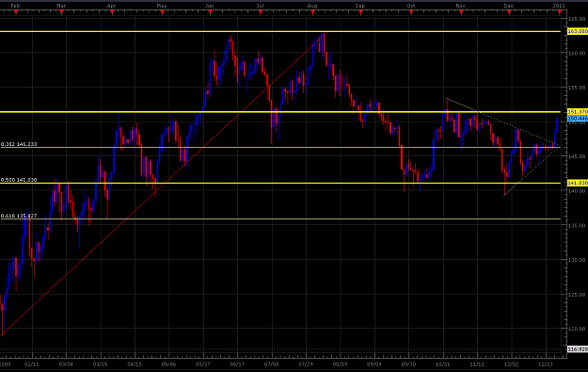Click the yellow 151.370 price tag

pos(578,112)
